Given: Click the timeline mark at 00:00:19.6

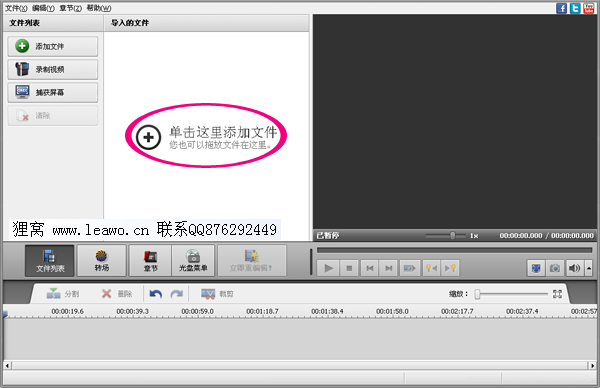Looking at the screenshot, I should 67,311.
